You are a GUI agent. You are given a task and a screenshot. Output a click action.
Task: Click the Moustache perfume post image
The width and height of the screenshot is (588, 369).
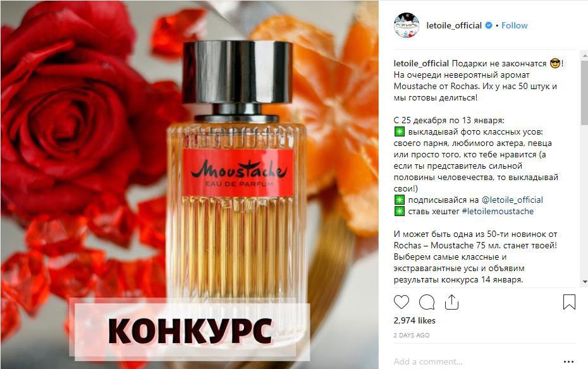190,184
